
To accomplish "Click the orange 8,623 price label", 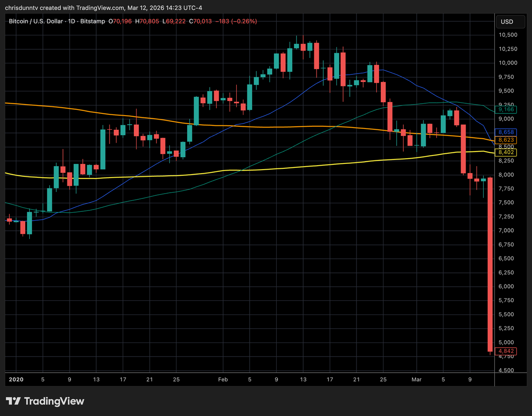I will tap(506, 140).
